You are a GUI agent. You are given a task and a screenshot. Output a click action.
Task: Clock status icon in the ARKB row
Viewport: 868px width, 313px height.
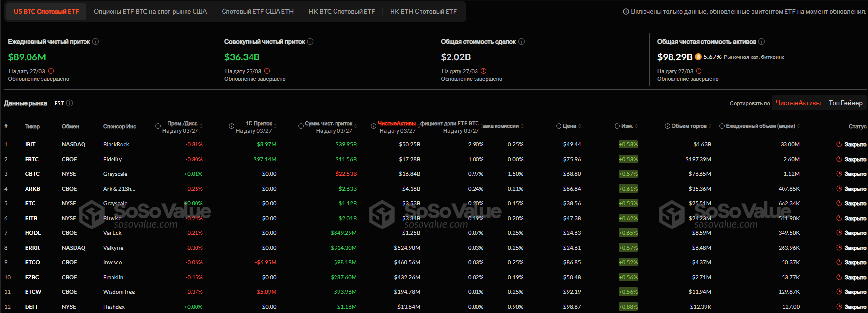[x=839, y=189]
